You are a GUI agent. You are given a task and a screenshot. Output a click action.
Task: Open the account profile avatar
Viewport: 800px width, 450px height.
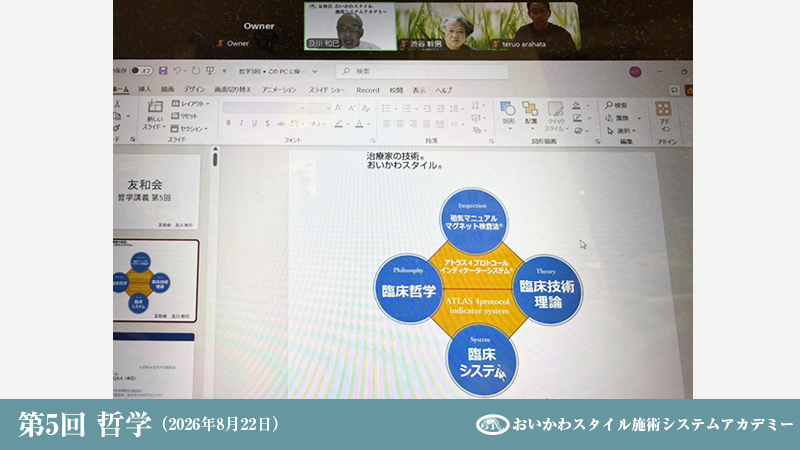[x=635, y=71]
